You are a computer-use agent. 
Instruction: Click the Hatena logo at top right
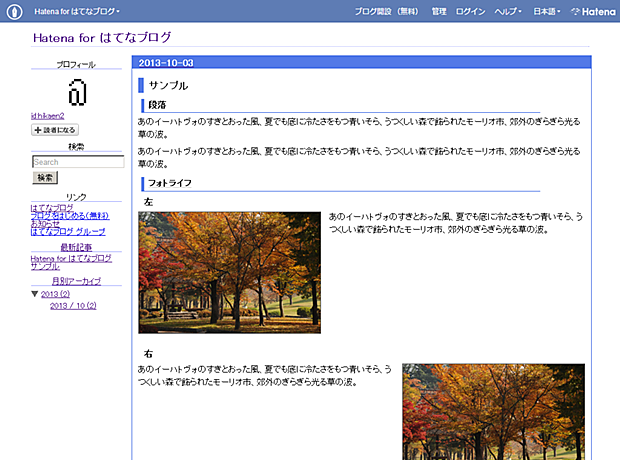tap(593, 11)
